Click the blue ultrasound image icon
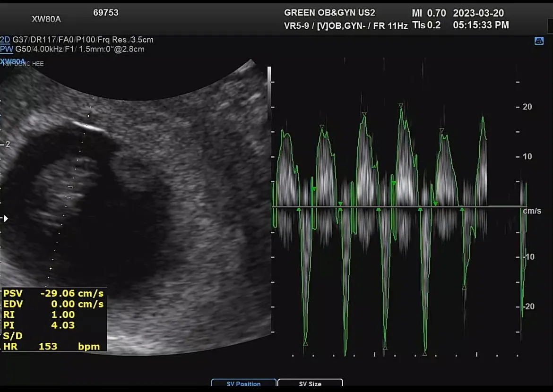Image resolution: width=553 pixels, height=392 pixels. coord(539,41)
